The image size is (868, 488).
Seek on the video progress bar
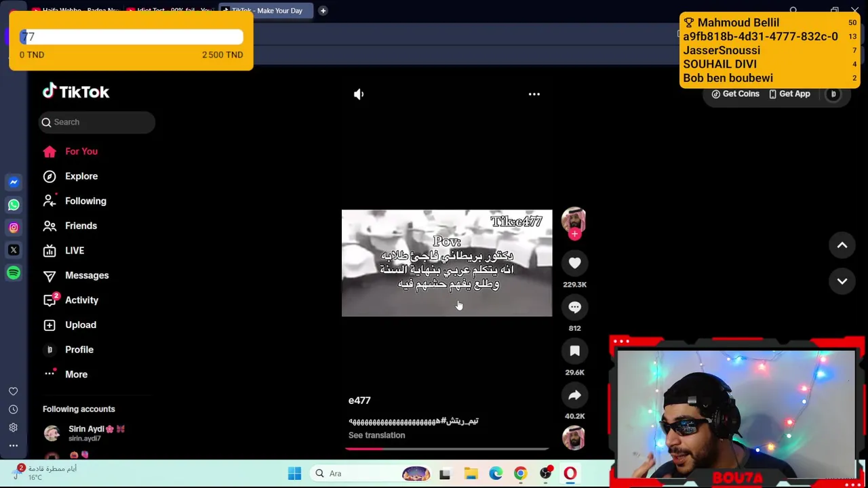[447, 449]
